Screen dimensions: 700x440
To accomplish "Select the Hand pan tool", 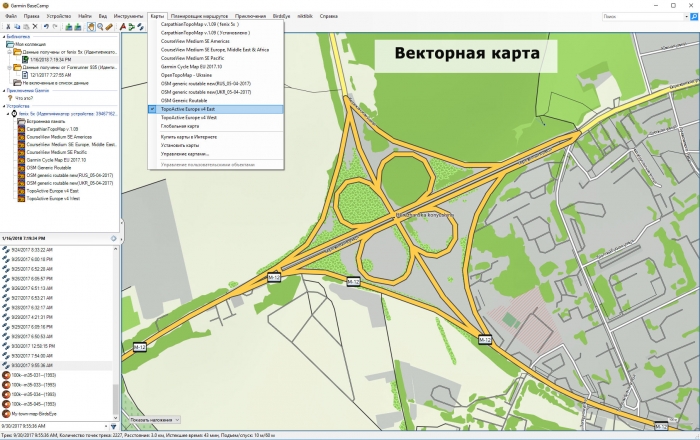I will (x=91, y=27).
